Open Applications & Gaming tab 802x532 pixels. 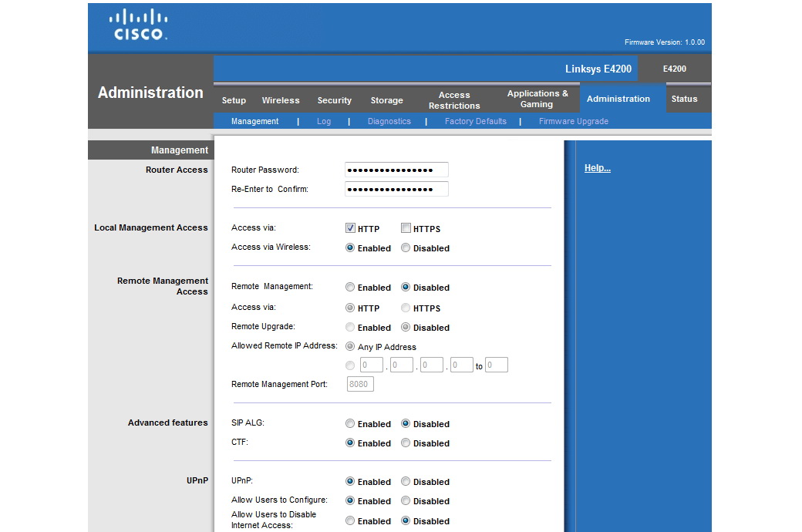[x=537, y=99]
